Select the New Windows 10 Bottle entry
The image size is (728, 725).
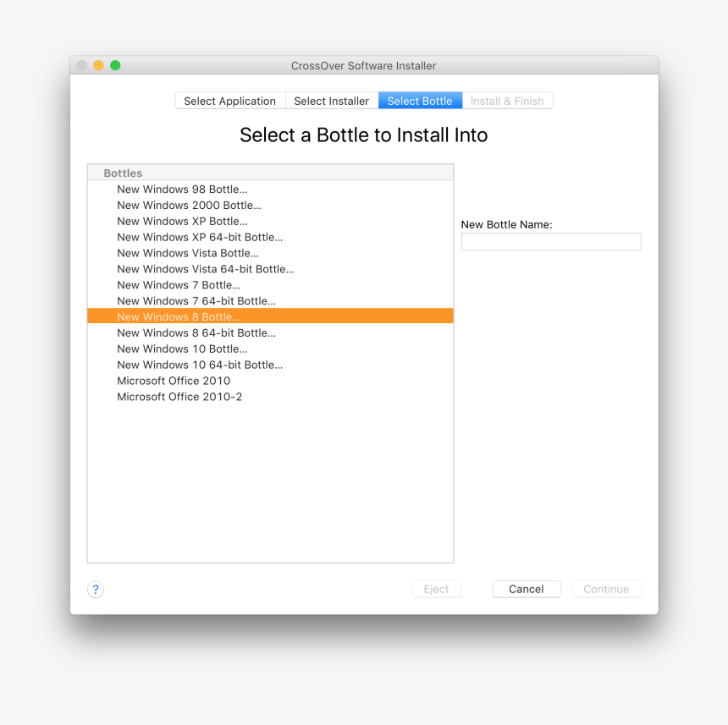182,349
